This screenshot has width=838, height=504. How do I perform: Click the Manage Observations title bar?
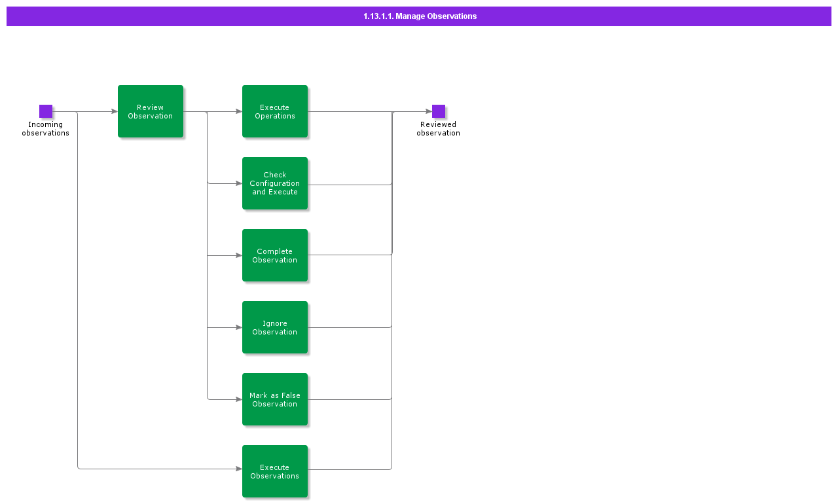(419, 16)
